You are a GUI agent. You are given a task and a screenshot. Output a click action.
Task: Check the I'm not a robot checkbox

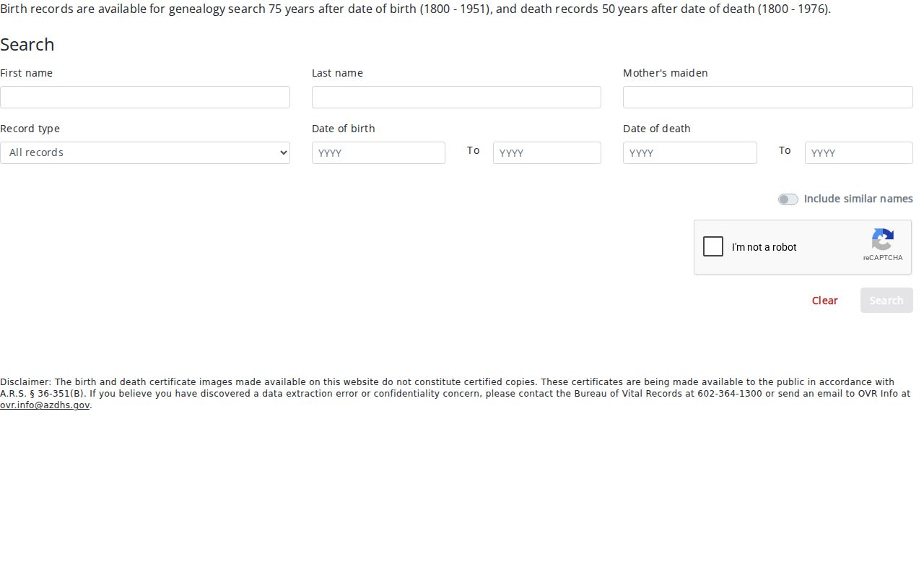pos(713,246)
